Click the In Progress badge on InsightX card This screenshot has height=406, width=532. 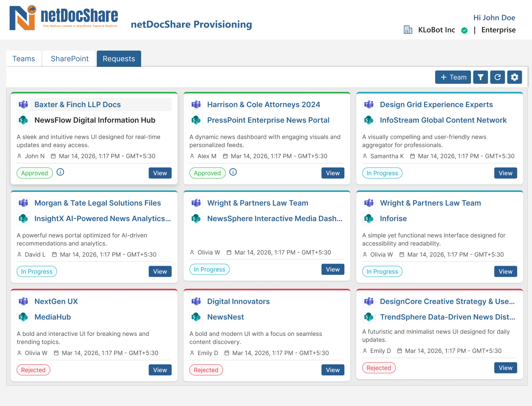(x=37, y=271)
